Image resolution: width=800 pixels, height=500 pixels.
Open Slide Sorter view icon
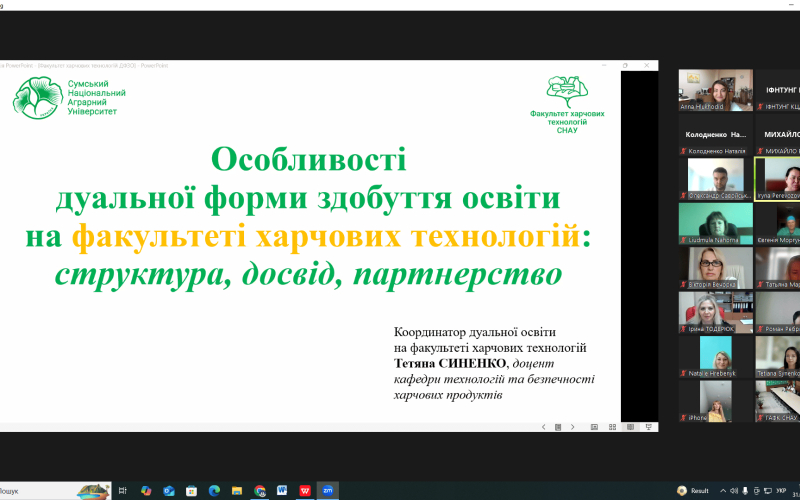click(613, 427)
